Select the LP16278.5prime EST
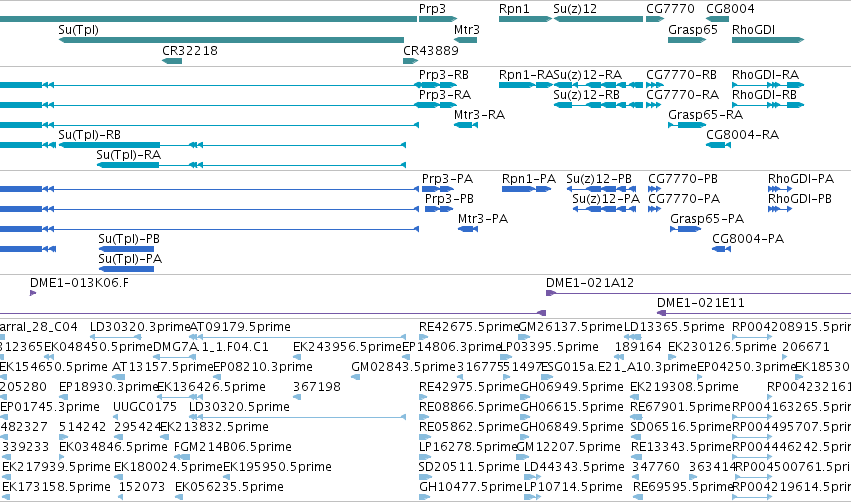Image resolution: width=851 pixels, height=502 pixels. point(424,457)
